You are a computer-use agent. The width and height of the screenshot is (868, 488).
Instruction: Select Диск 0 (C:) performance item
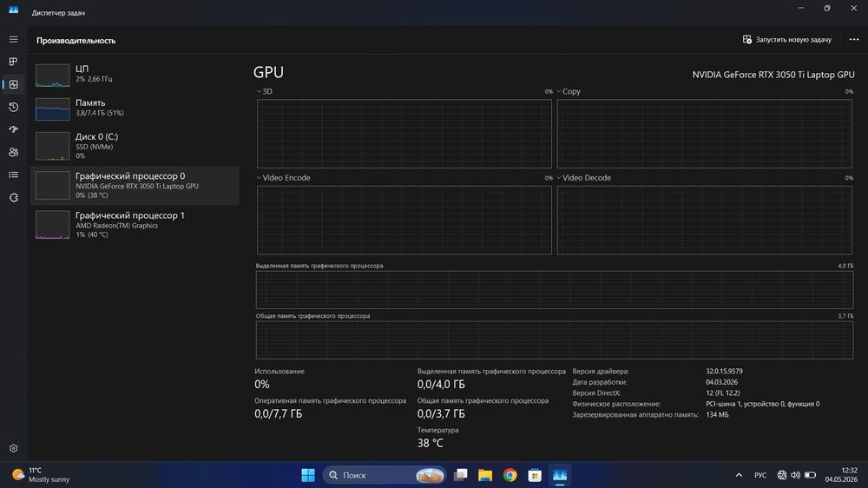tap(135, 146)
